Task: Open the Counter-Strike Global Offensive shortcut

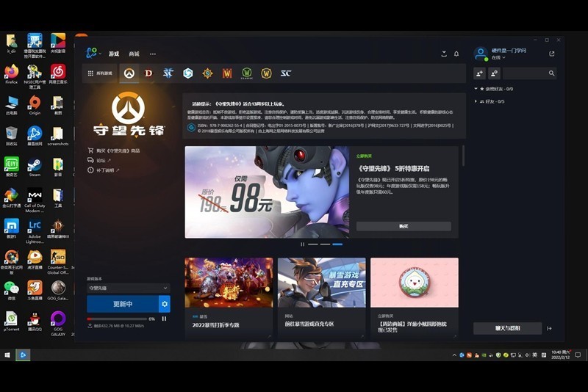Action: click(58, 262)
